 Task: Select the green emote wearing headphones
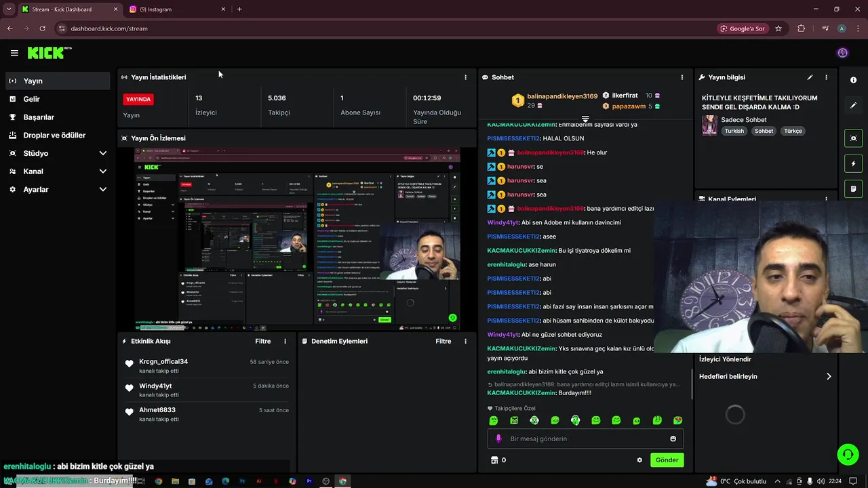(575, 420)
